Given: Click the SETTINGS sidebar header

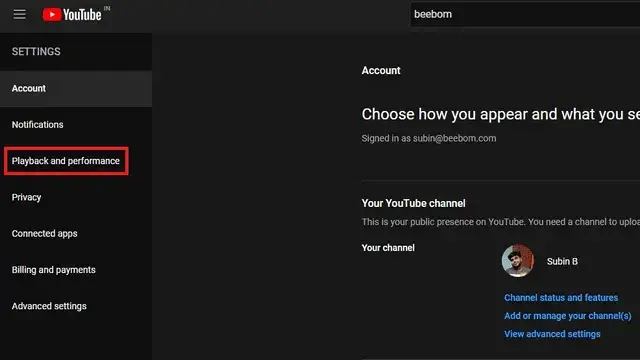Looking at the screenshot, I should pos(36,51).
